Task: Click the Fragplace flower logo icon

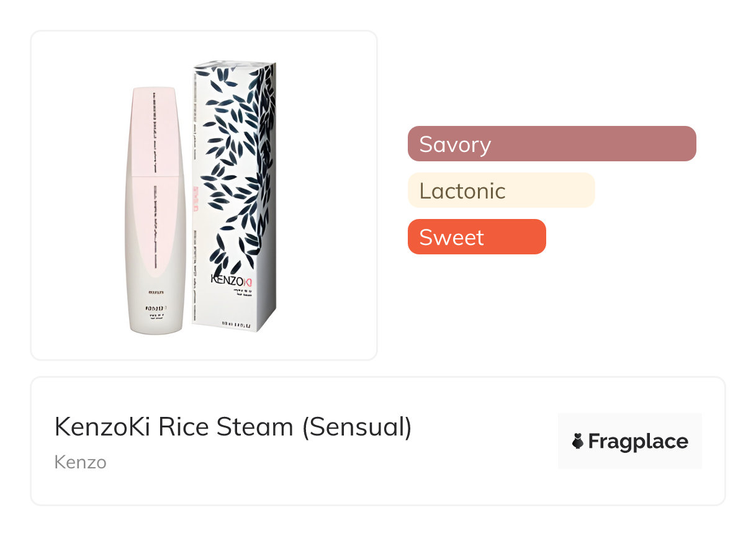Action: point(578,442)
